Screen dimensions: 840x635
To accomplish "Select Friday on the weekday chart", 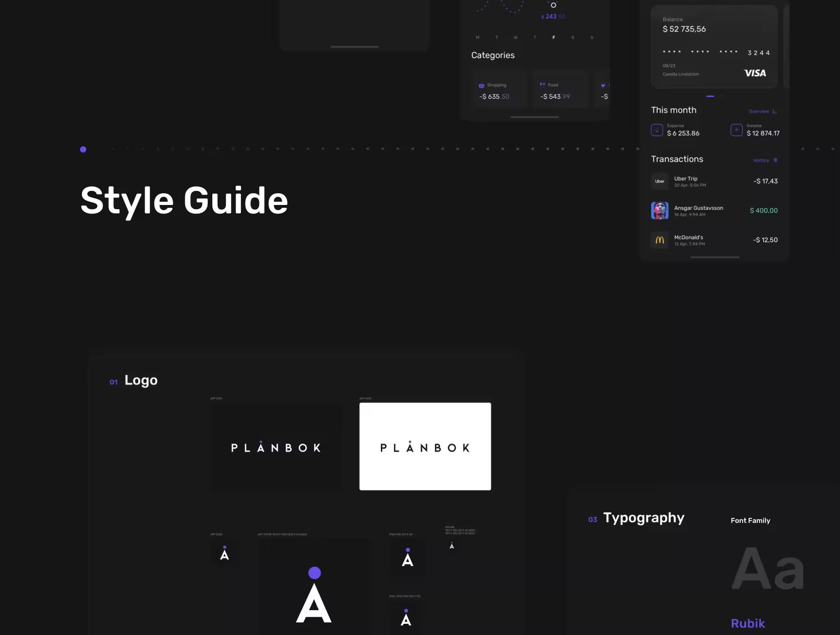I will tap(553, 37).
